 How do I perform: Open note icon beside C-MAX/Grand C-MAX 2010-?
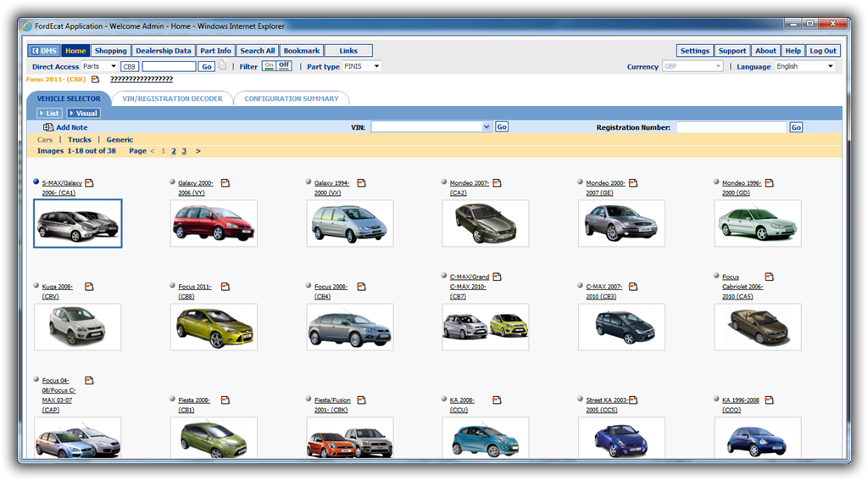[x=497, y=277]
